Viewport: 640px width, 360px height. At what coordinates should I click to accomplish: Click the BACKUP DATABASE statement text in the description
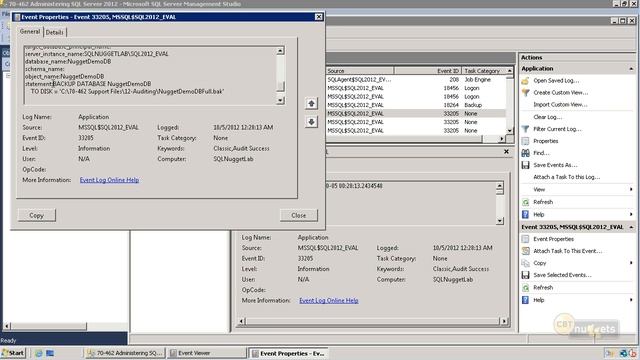tap(102, 84)
